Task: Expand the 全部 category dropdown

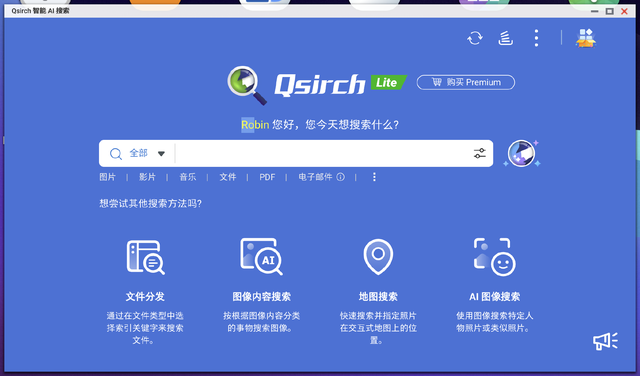Action: [x=147, y=154]
